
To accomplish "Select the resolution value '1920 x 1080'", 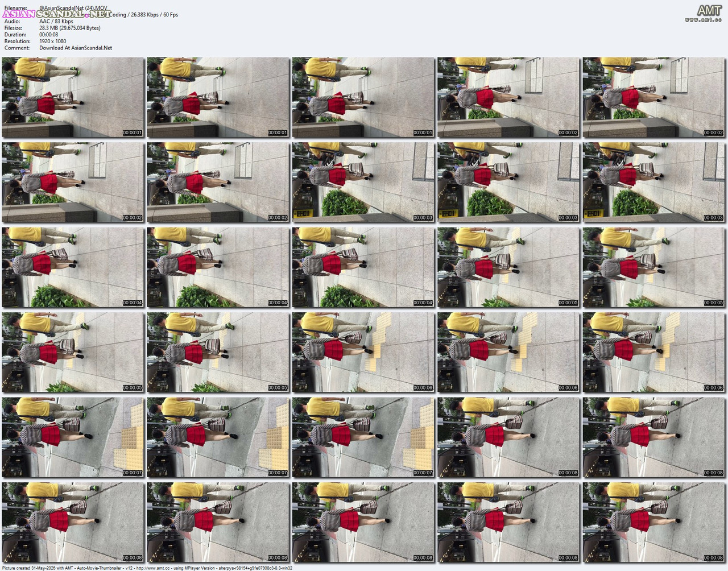I will coord(53,41).
